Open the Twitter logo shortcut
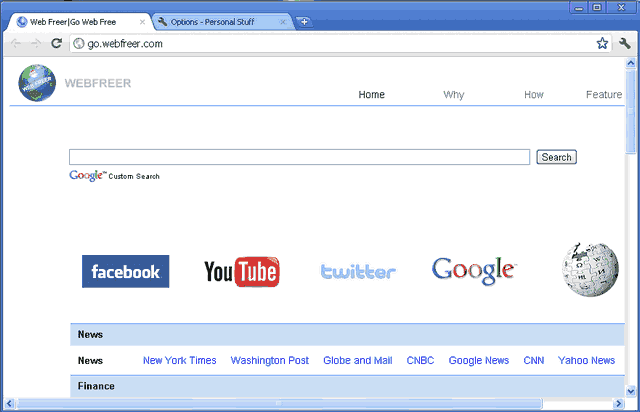Screen dimensions: 640x412 point(358,272)
